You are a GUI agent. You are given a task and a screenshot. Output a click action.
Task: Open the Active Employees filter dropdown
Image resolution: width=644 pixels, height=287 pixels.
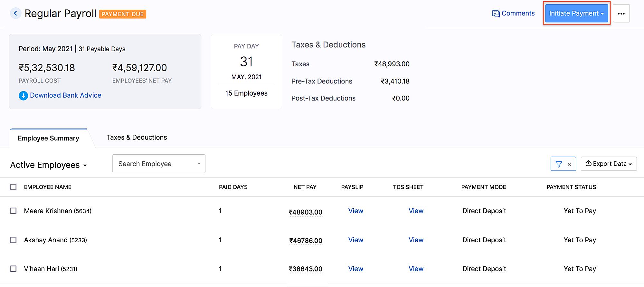48,165
